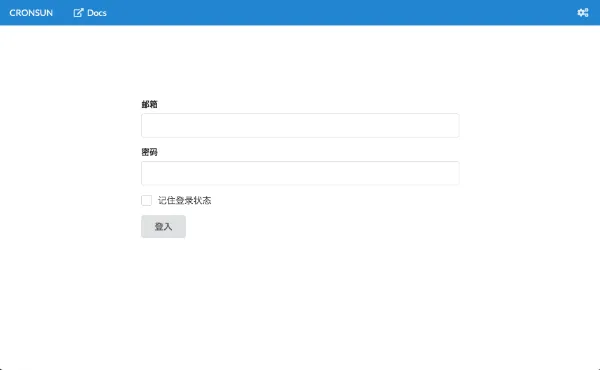Open the settings gears icon

point(583,13)
